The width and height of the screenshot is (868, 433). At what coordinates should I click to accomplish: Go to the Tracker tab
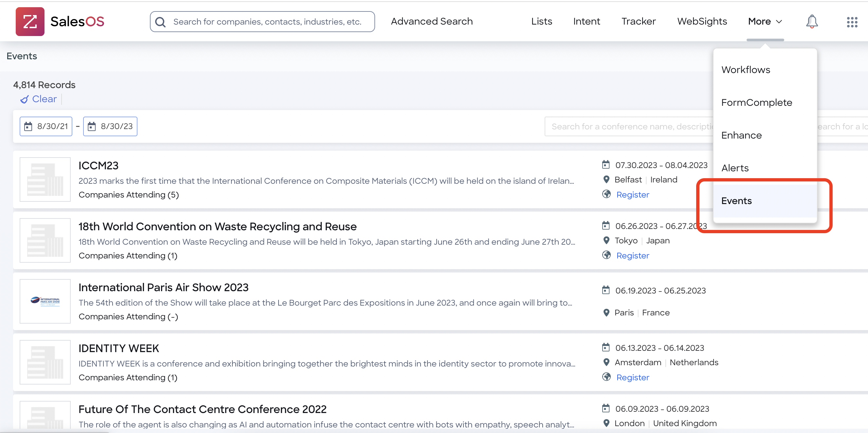pyautogui.click(x=639, y=22)
